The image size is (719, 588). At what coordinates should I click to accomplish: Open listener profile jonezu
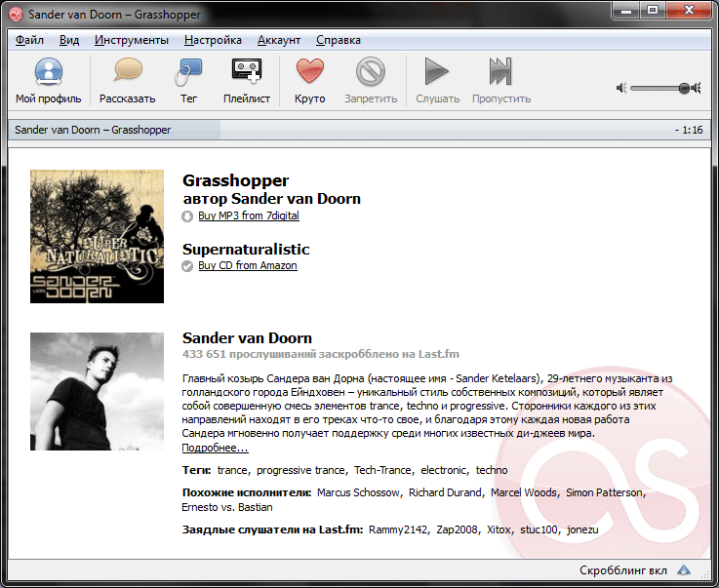(582, 529)
